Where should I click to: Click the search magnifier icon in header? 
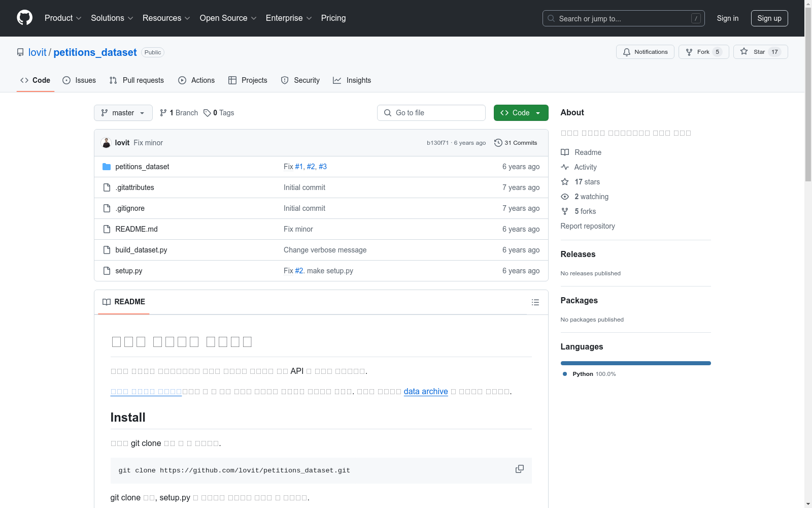tap(551, 18)
